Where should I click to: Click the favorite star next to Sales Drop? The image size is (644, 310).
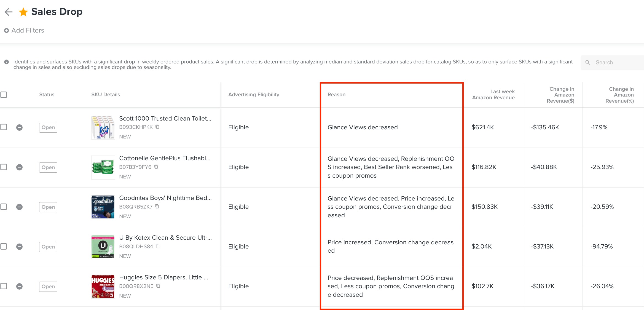23,12
